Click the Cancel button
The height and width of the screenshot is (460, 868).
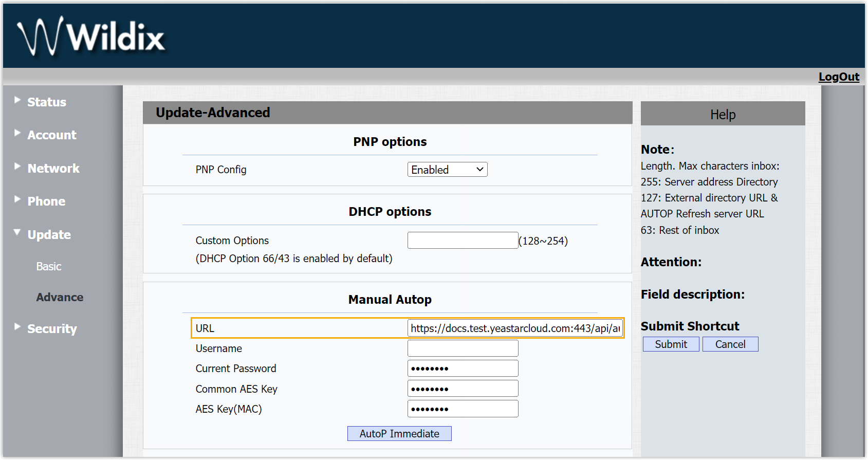[x=730, y=344]
